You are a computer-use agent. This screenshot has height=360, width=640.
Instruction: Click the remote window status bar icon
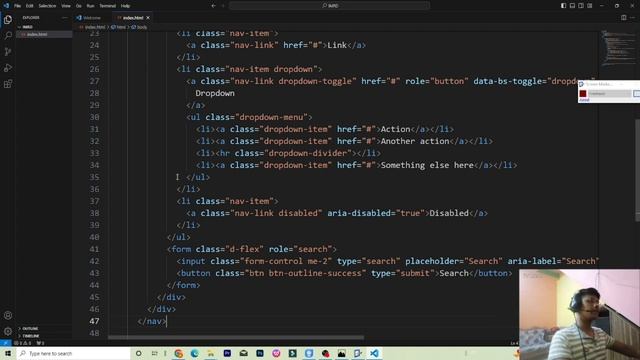[x=5, y=343]
